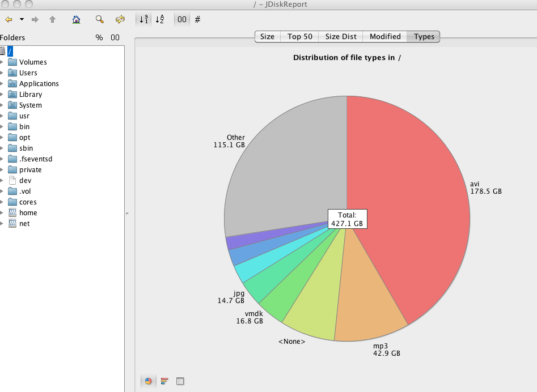Viewport: 537px width, 392px height.
Task: Jump to the home root icon
Action: click(77, 19)
